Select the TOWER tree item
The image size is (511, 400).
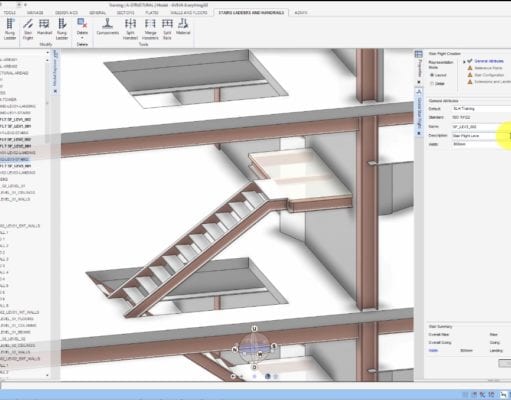tap(9, 99)
